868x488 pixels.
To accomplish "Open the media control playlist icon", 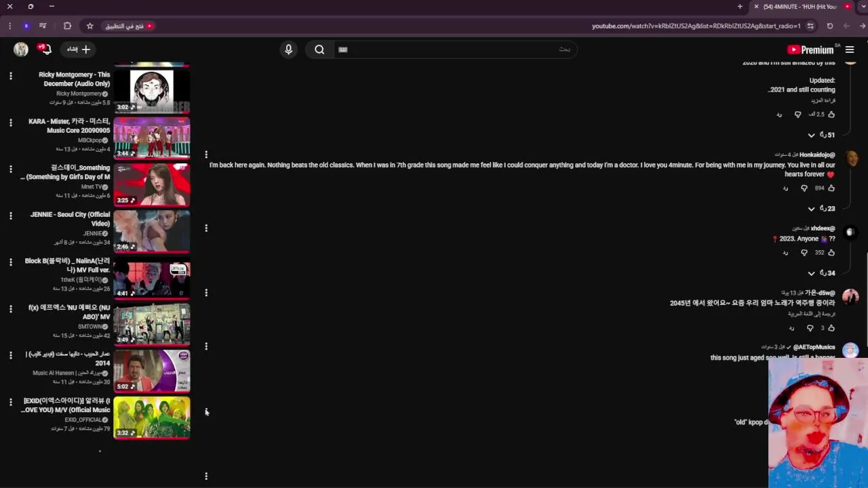I will click(43, 26).
